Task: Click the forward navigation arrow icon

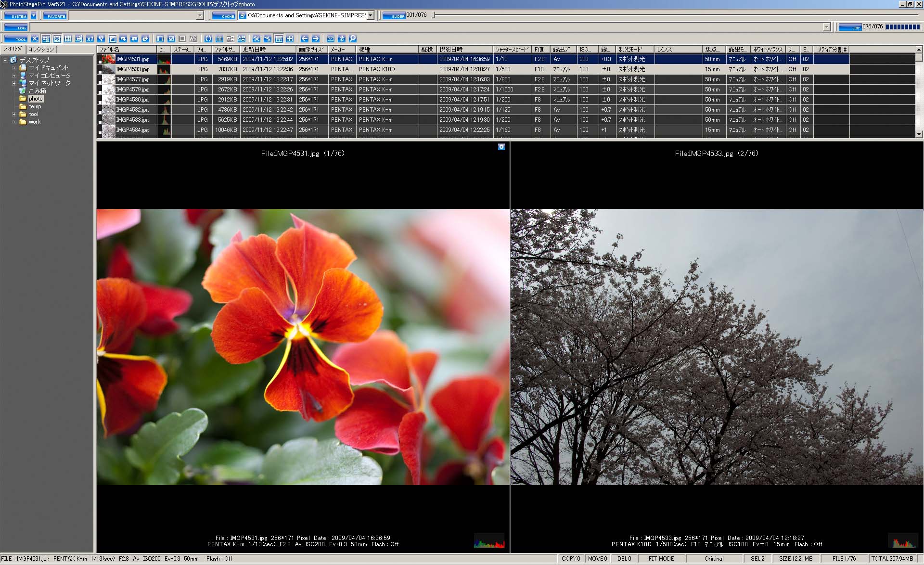Action: 316,39
